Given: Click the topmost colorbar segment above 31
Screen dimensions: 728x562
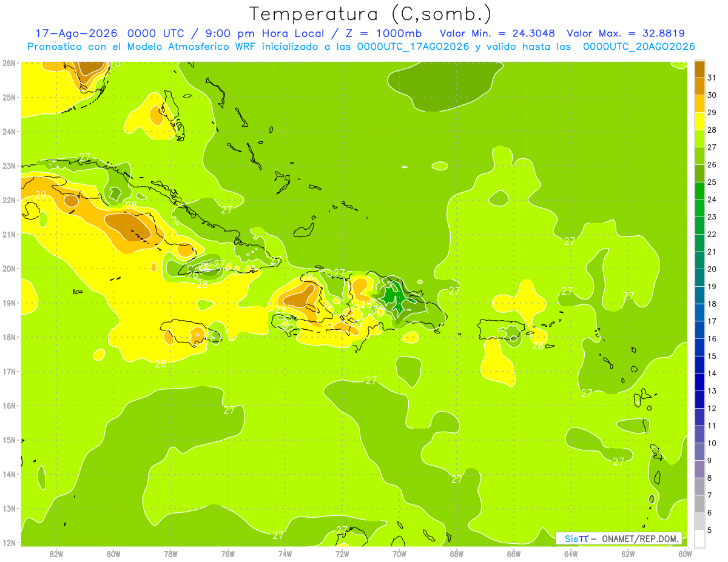Looking at the screenshot, I should (699, 69).
